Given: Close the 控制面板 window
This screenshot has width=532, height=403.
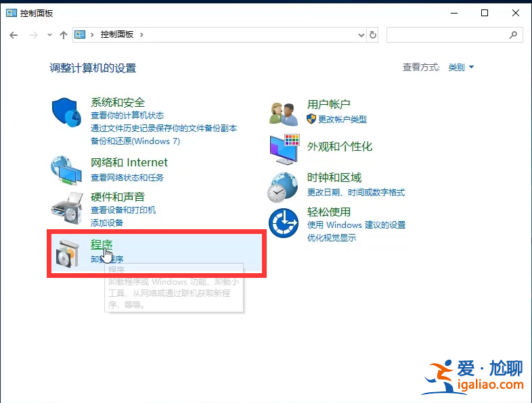Looking at the screenshot, I should pyautogui.click(x=515, y=13).
